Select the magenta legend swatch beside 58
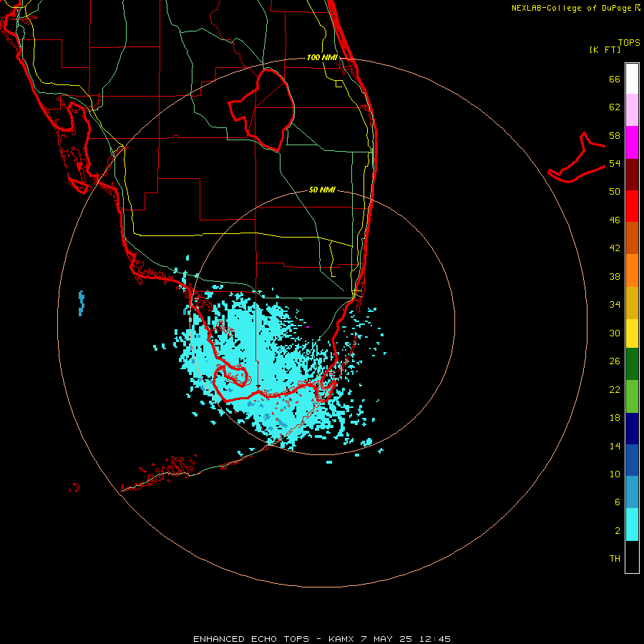 [x=632, y=142]
